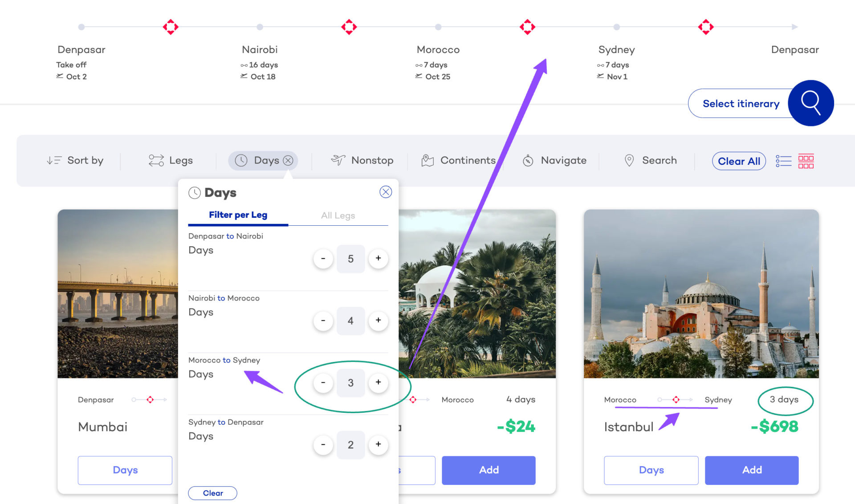This screenshot has height=504, width=855.
Task: Open the Legs filter
Action: [171, 160]
